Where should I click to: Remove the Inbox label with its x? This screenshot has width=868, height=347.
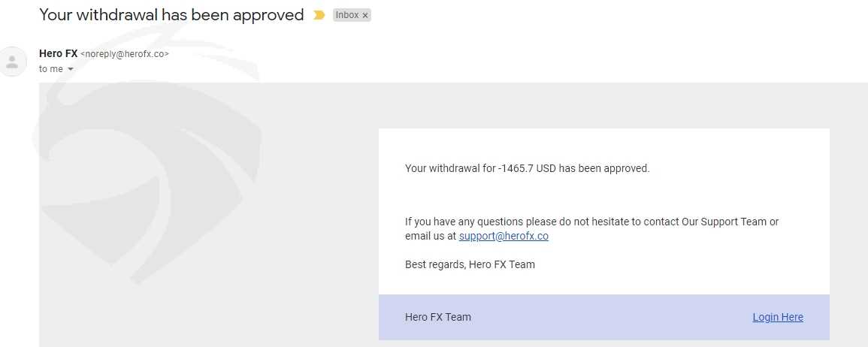[364, 16]
